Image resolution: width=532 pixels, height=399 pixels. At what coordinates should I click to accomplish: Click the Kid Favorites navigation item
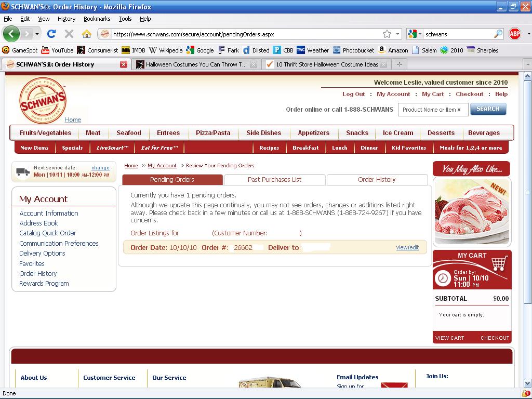409,148
